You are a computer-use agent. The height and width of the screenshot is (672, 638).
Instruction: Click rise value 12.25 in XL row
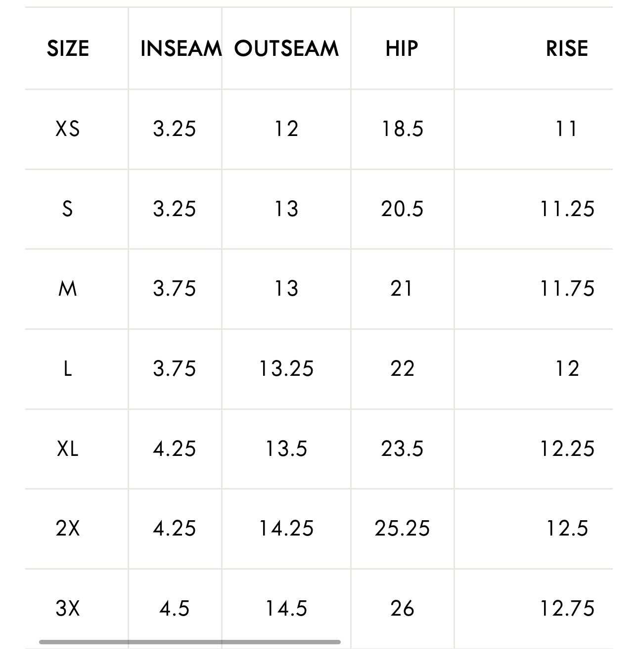(567, 449)
